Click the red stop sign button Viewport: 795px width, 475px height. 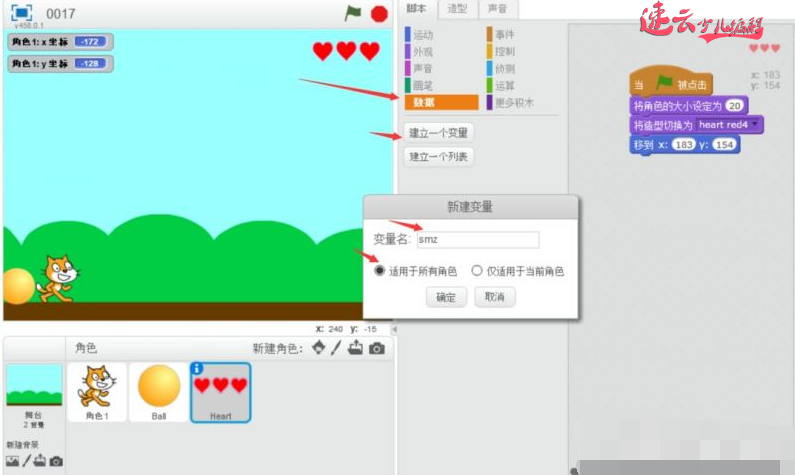point(379,14)
